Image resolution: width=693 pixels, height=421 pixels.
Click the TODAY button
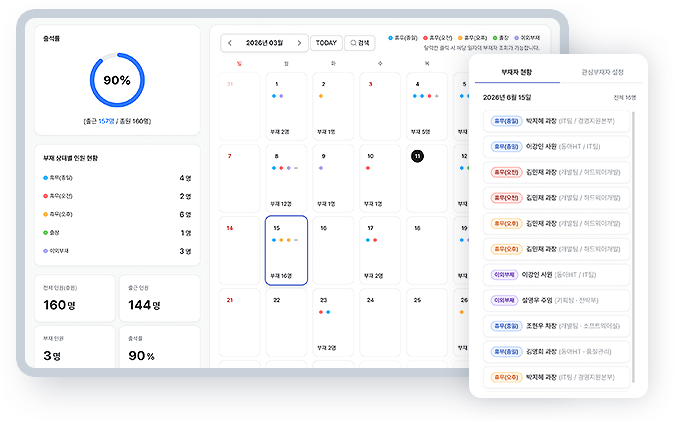pyautogui.click(x=326, y=43)
